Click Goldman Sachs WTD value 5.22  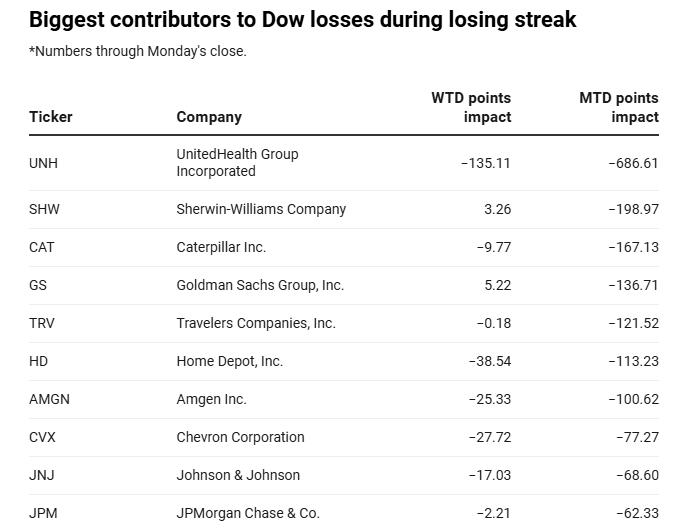click(x=497, y=285)
